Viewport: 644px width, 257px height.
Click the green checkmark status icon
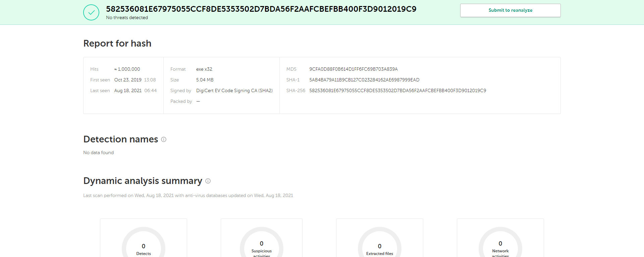point(91,12)
